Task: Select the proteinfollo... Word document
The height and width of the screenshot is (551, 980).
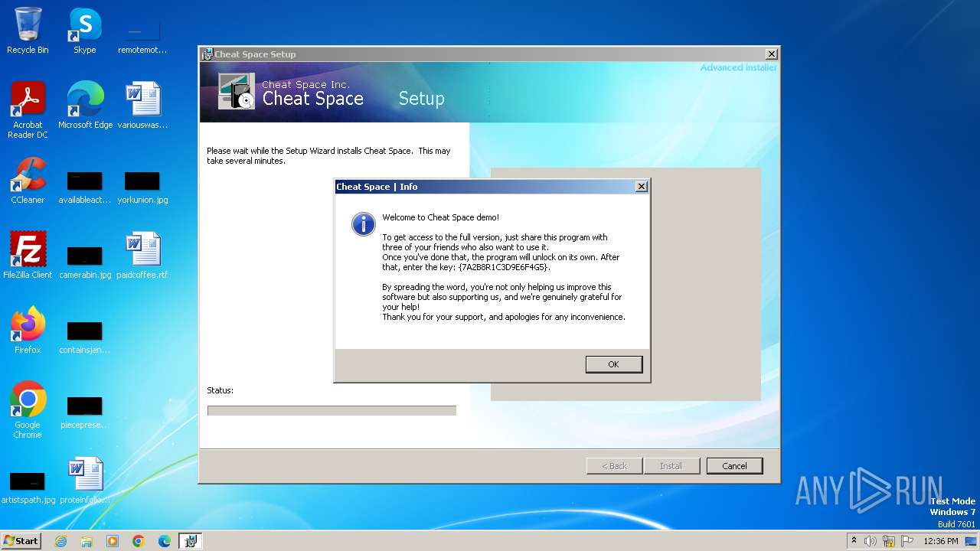Action: tap(85, 481)
